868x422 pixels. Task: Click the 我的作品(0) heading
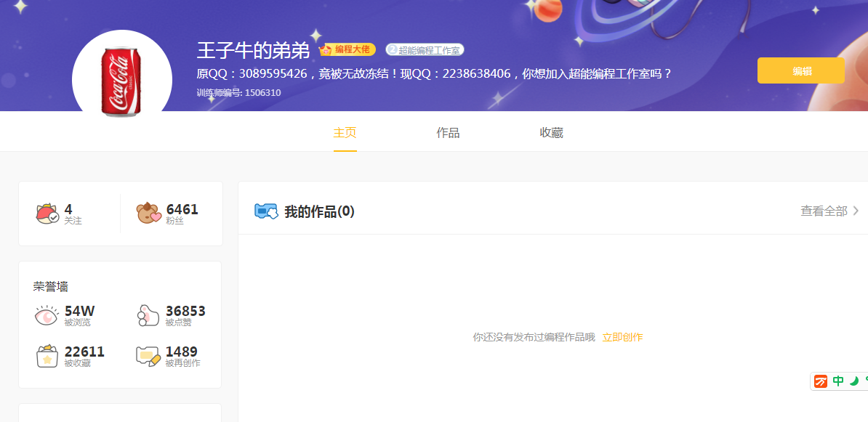pyautogui.click(x=319, y=211)
